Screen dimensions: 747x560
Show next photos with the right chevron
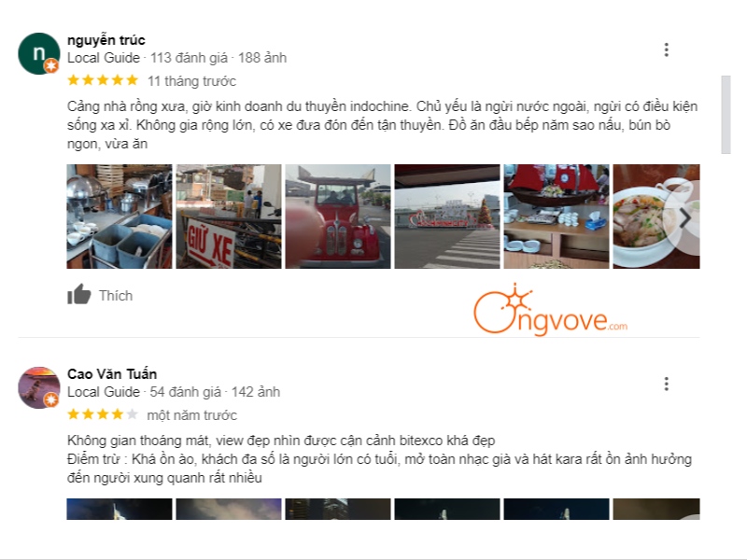[x=685, y=217]
